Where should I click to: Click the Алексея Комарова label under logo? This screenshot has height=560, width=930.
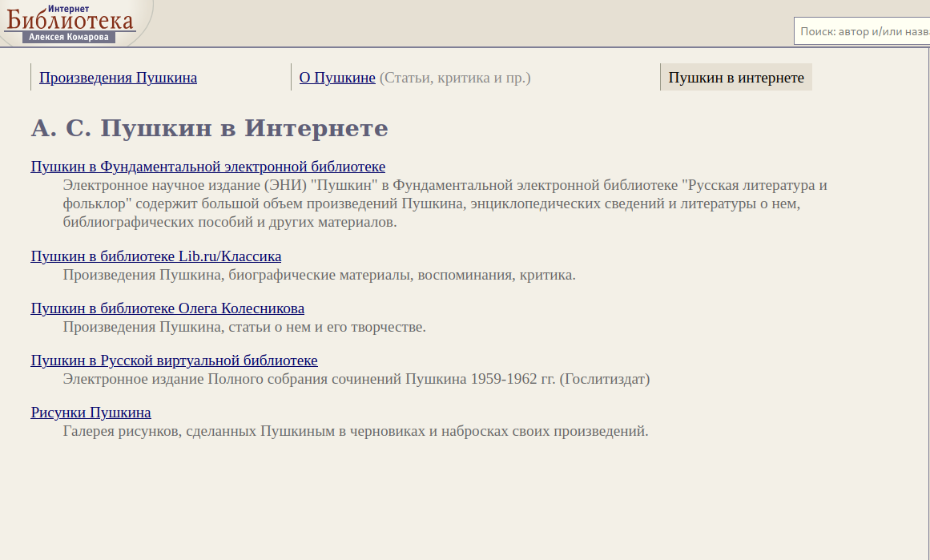click(x=70, y=38)
